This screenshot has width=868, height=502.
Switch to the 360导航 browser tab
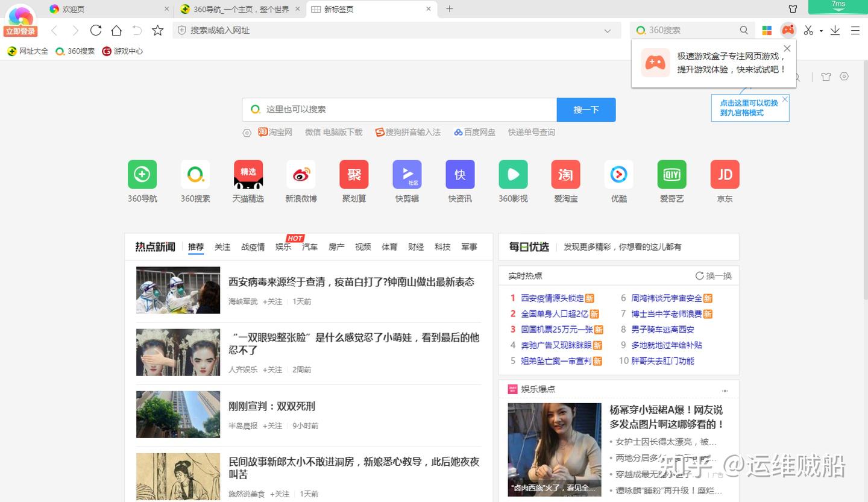241,9
